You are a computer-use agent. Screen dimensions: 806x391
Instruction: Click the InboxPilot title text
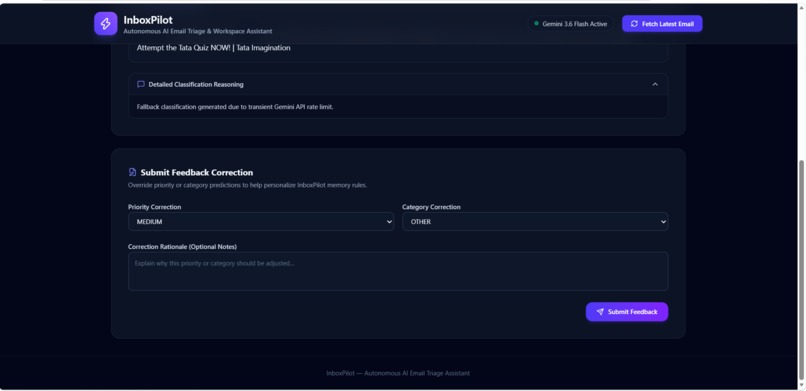pyautogui.click(x=148, y=20)
